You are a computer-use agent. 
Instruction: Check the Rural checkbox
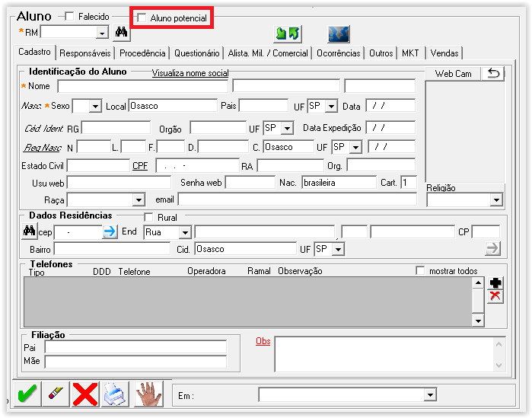(148, 217)
